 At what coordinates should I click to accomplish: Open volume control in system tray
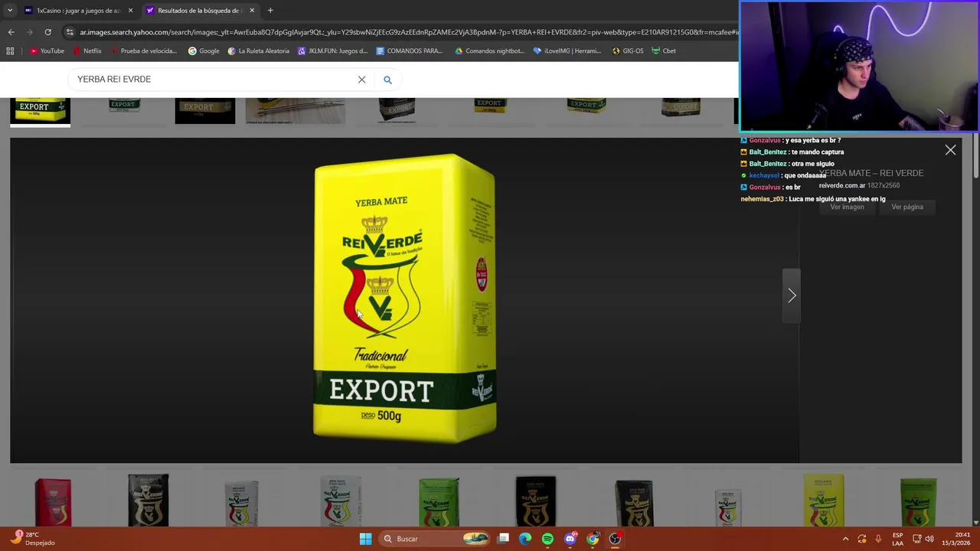coord(929,539)
